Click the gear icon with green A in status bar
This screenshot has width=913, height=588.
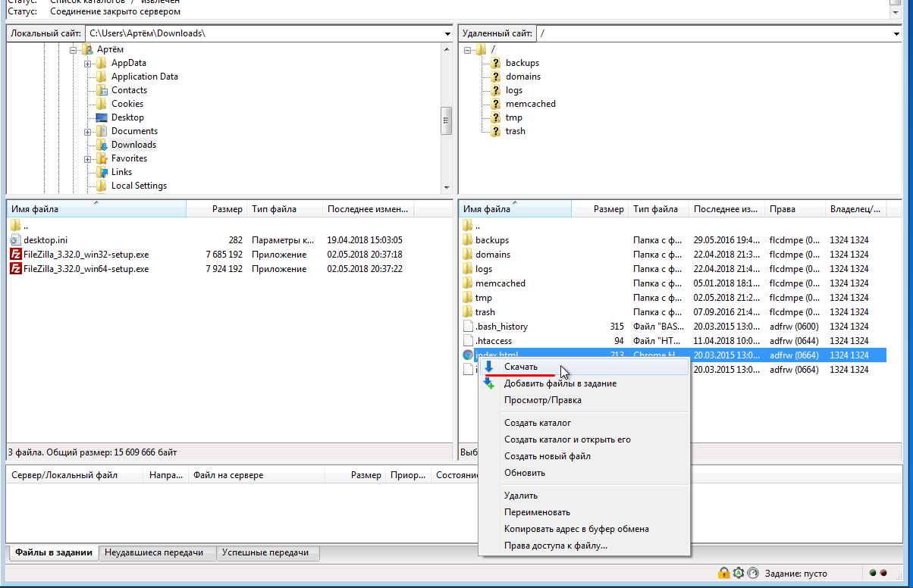point(738,574)
